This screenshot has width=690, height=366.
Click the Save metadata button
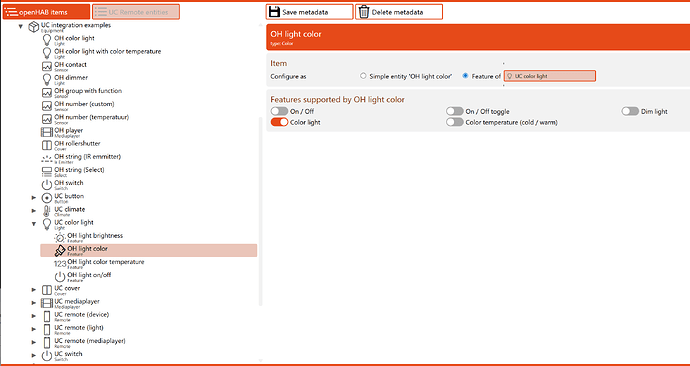pyautogui.click(x=309, y=12)
